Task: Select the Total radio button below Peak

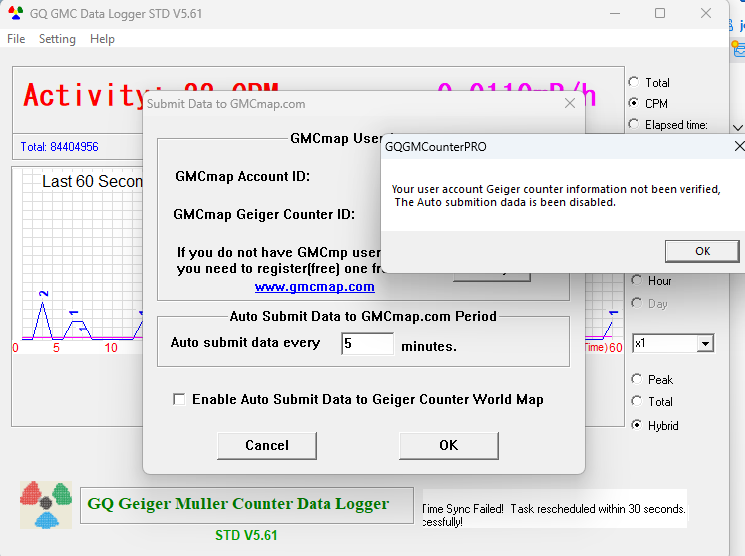Action: point(637,401)
